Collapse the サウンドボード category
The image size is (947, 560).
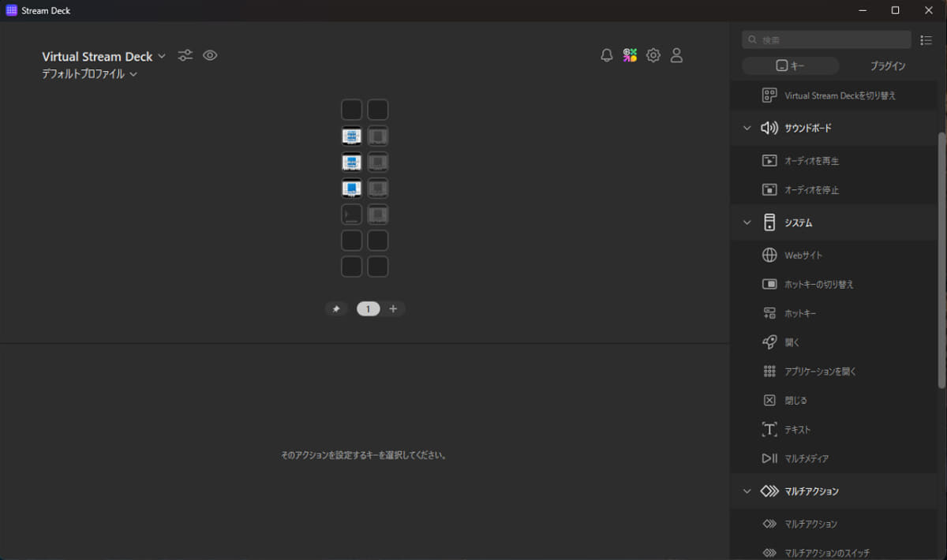click(747, 127)
